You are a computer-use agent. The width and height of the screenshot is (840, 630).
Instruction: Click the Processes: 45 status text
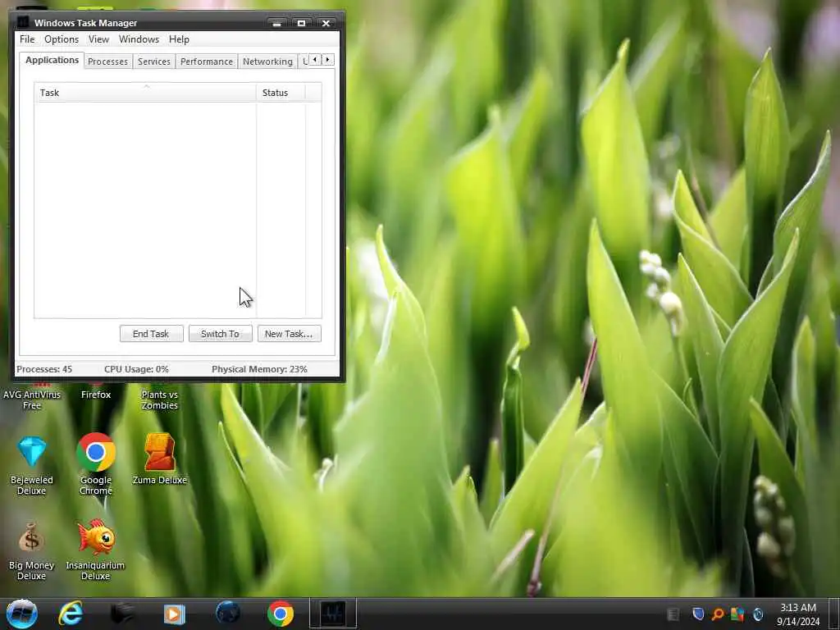(x=44, y=369)
